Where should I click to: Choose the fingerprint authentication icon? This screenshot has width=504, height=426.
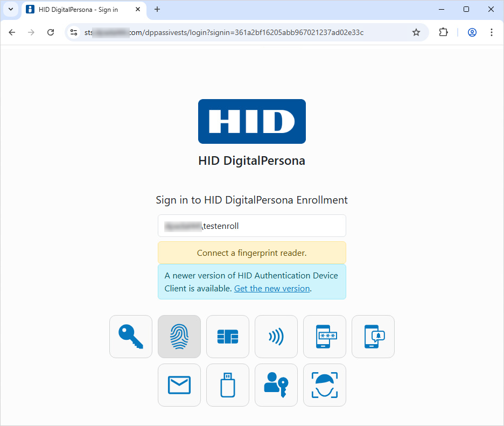pos(179,337)
